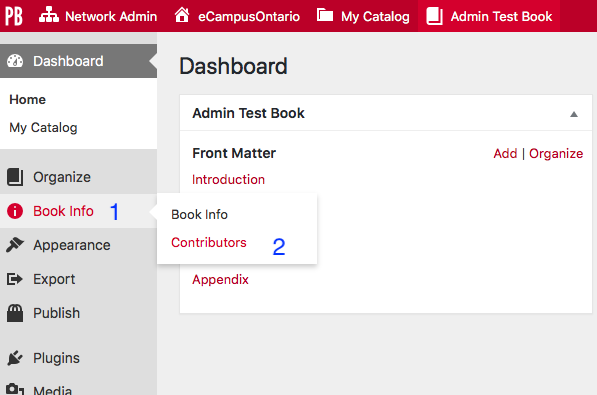Open Publish in the sidebar
Image resolution: width=597 pixels, height=395 pixels.
[x=78, y=313]
